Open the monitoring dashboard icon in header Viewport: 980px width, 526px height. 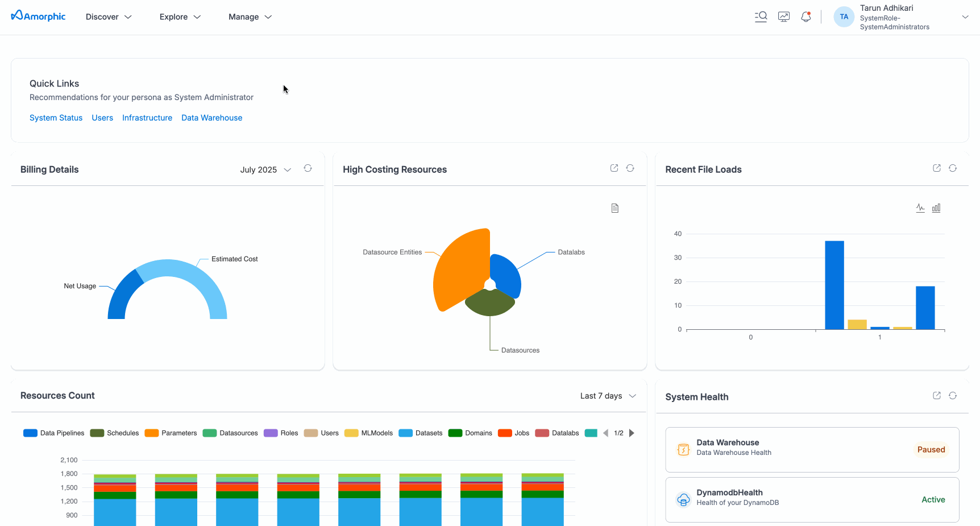point(784,17)
